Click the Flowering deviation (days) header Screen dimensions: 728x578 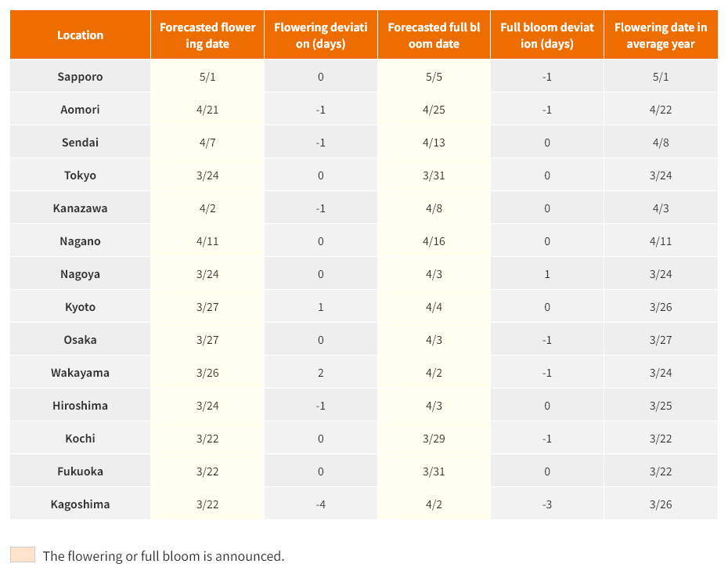point(320,35)
